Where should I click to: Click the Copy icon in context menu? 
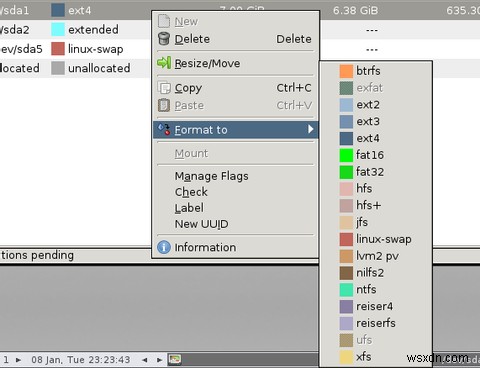click(x=164, y=88)
